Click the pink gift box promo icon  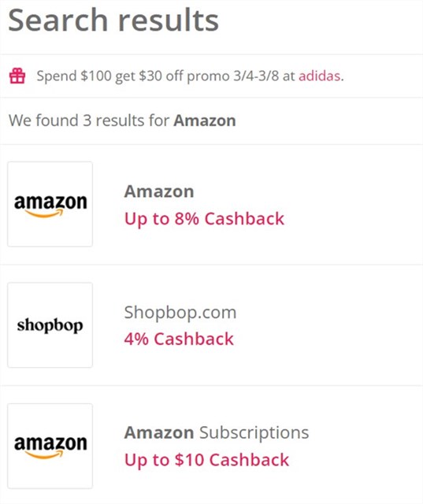[x=17, y=76]
